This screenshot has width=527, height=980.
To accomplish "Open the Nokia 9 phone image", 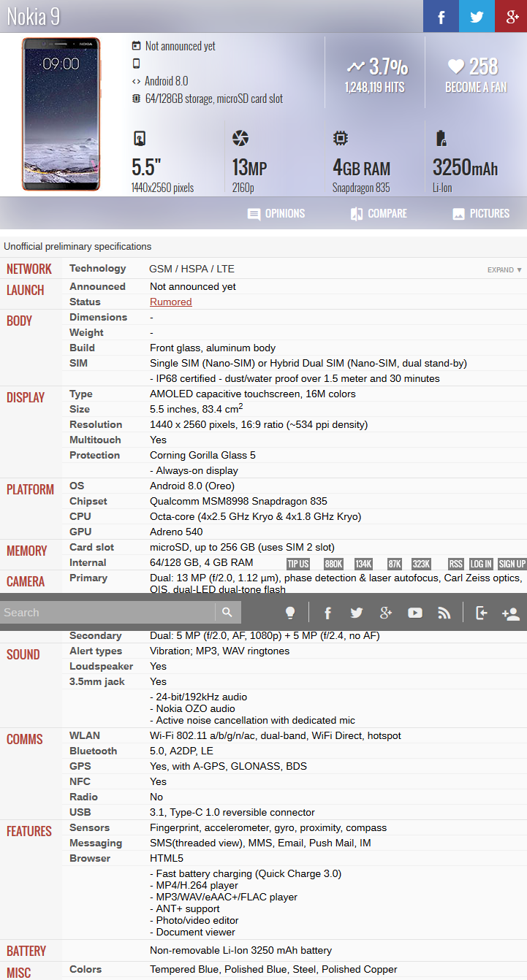I will [60, 115].
